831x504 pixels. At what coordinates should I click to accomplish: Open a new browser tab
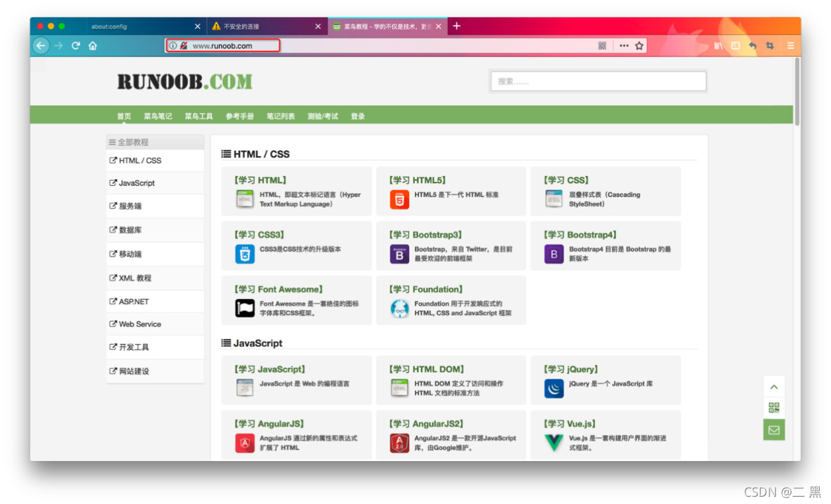(457, 26)
